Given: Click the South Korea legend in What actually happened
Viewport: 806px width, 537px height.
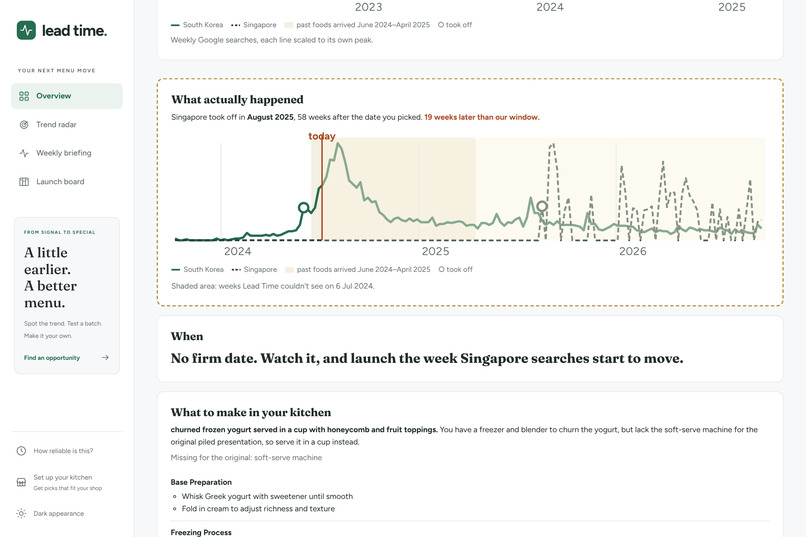Looking at the screenshot, I should coord(198,269).
